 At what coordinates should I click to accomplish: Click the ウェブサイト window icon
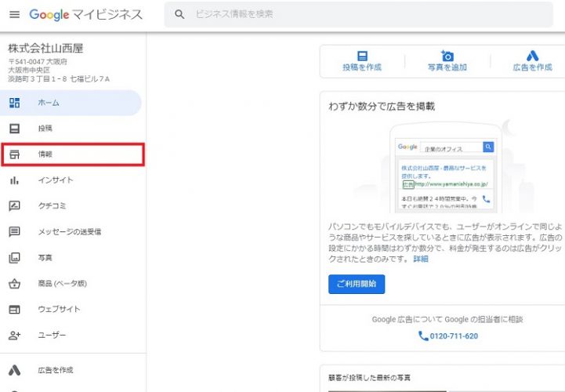click(14, 310)
